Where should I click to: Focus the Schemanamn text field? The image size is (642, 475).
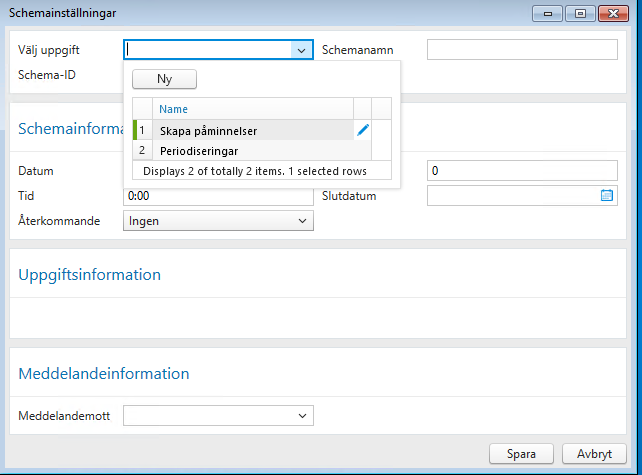click(522, 49)
